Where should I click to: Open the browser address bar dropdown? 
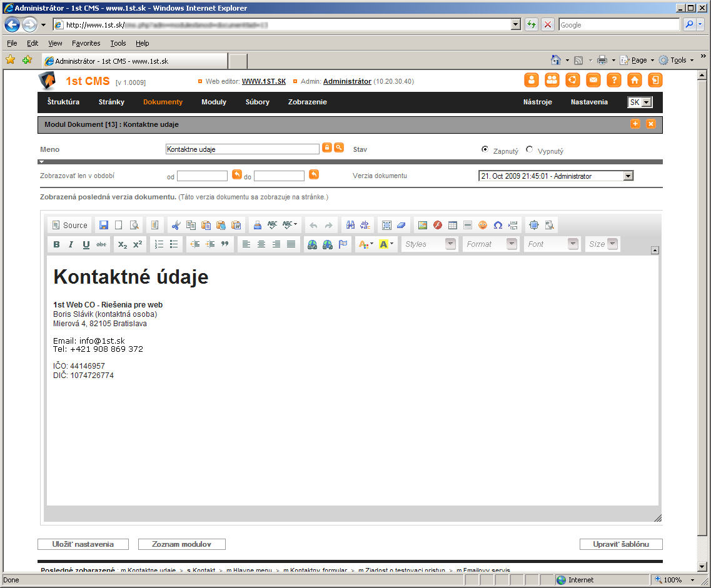click(515, 25)
